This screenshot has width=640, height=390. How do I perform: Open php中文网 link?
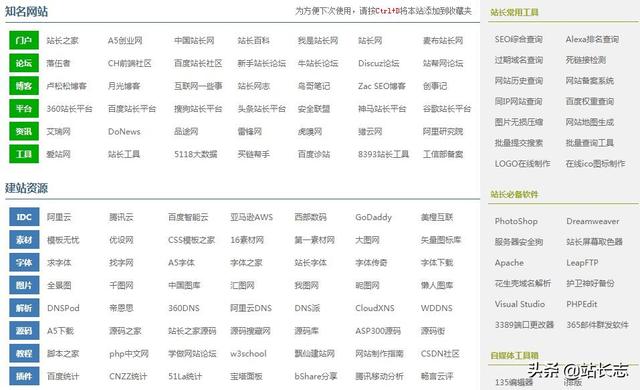[129, 354]
